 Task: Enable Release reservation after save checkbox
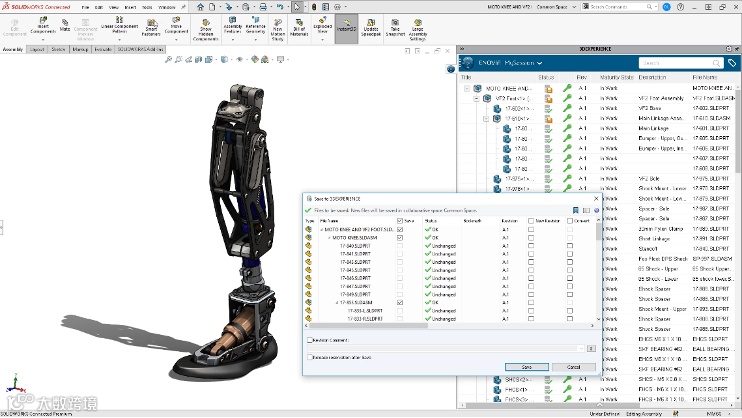[x=310, y=357]
